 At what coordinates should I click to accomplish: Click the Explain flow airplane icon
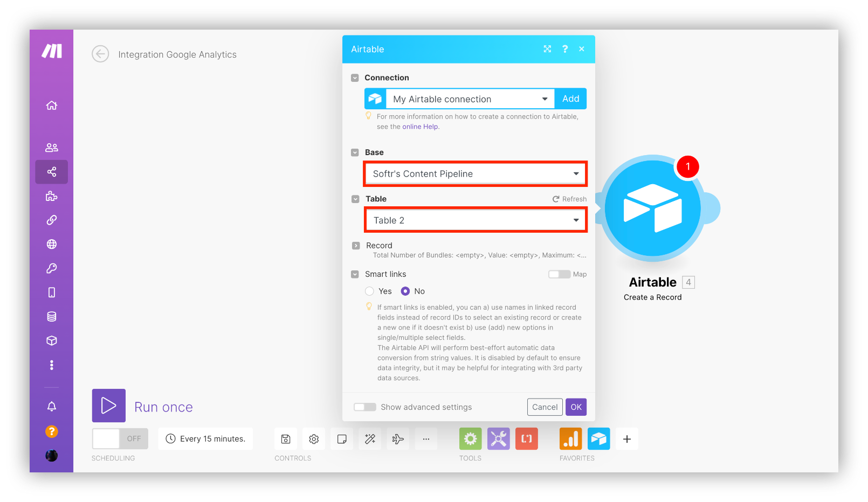pos(398,439)
